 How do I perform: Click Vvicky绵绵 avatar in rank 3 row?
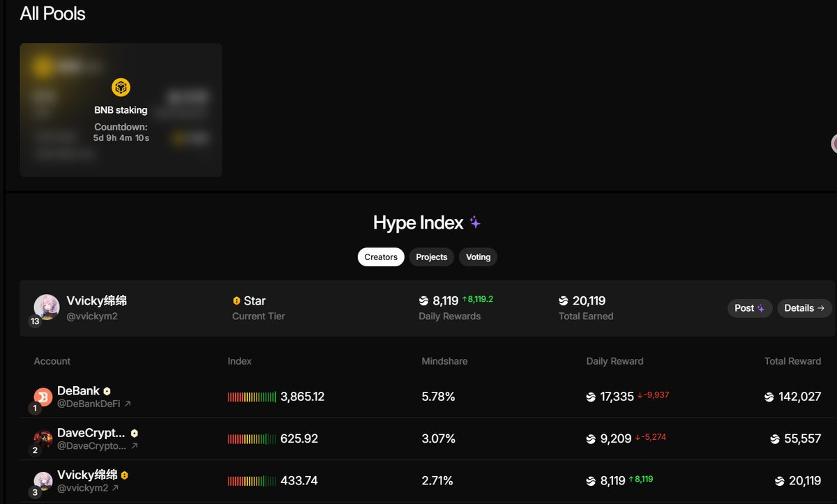pos(43,481)
